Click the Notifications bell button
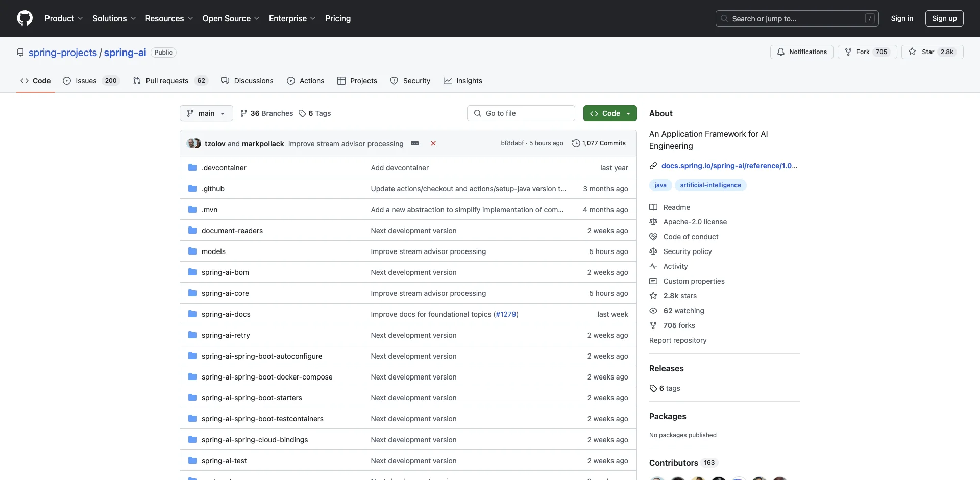Screen dimensions: 980x480 [801, 52]
